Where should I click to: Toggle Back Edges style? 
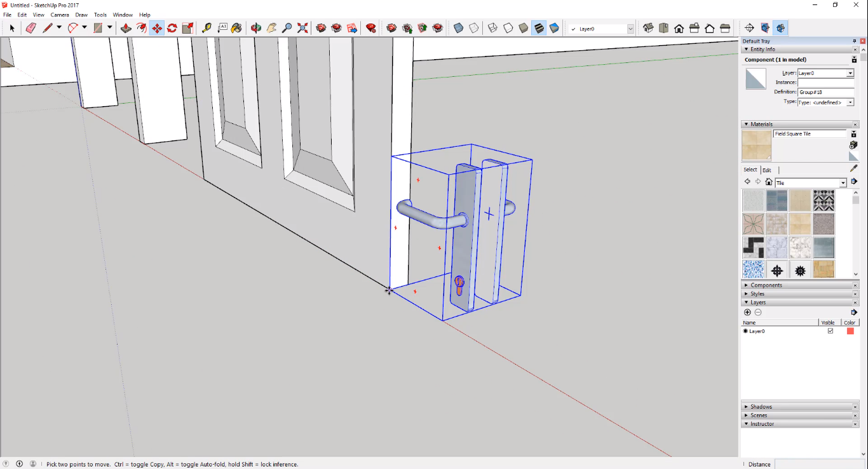coord(474,28)
